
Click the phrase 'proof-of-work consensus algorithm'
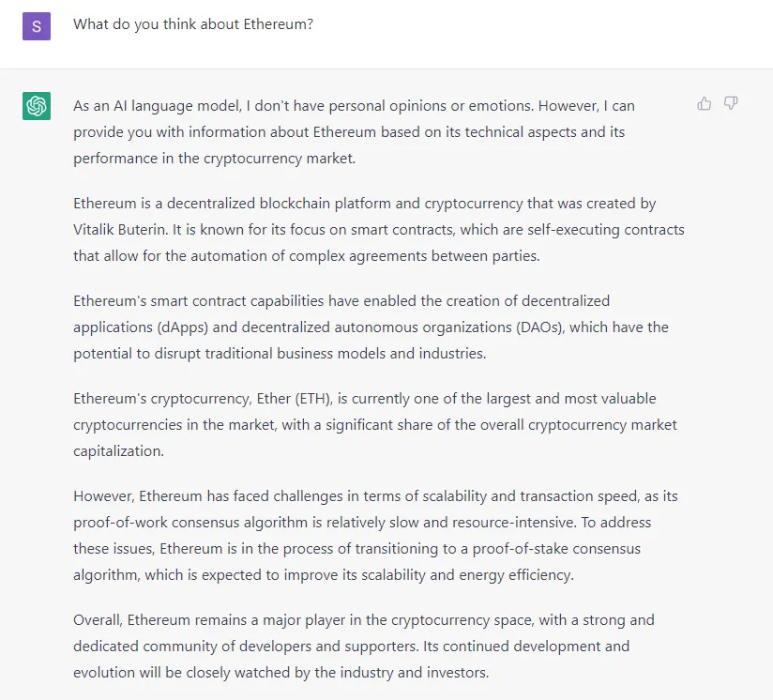pyautogui.click(x=190, y=523)
